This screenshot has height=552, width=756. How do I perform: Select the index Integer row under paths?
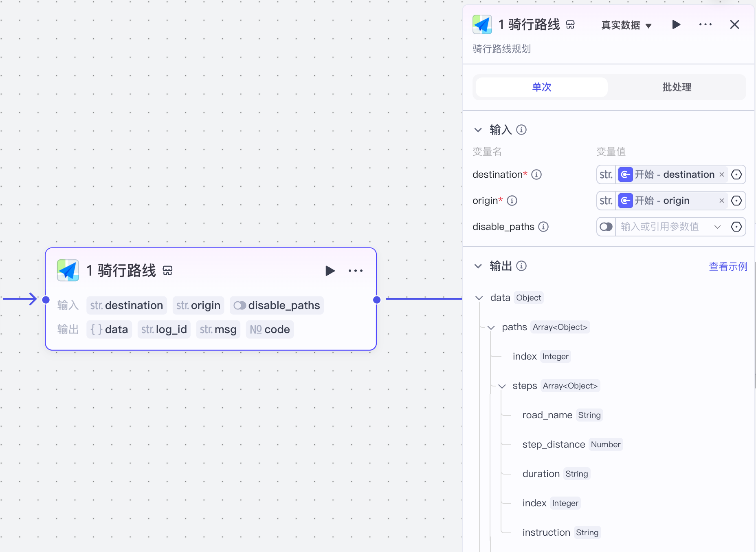click(541, 356)
